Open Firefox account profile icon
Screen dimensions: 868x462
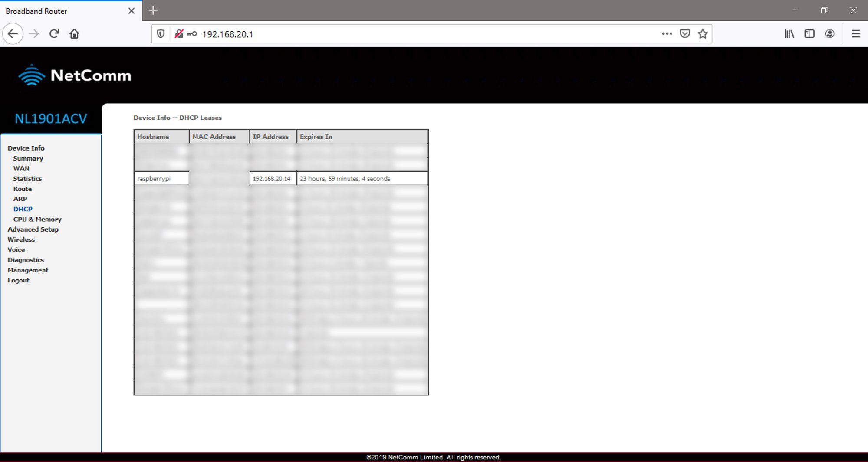[x=830, y=34]
